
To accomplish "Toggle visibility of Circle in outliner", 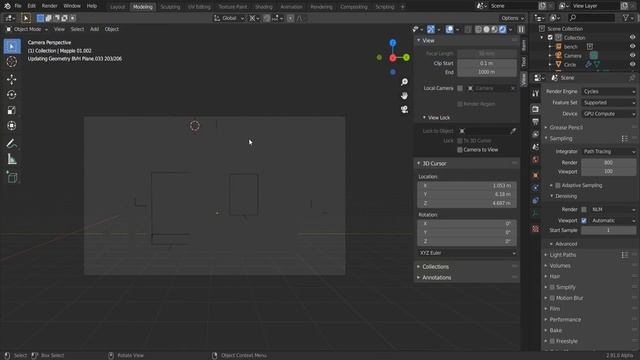I will (632, 64).
